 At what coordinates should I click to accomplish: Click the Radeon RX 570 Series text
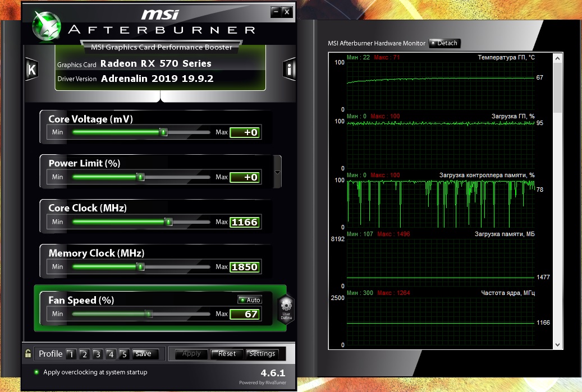[x=156, y=64]
